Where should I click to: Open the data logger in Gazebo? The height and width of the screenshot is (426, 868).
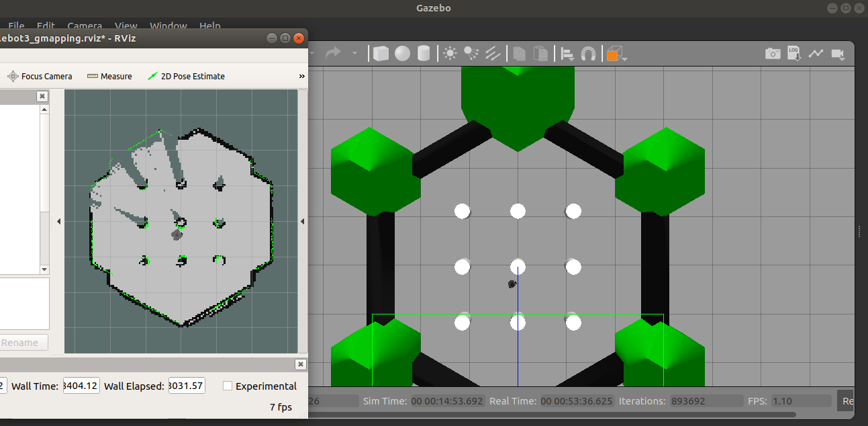793,53
